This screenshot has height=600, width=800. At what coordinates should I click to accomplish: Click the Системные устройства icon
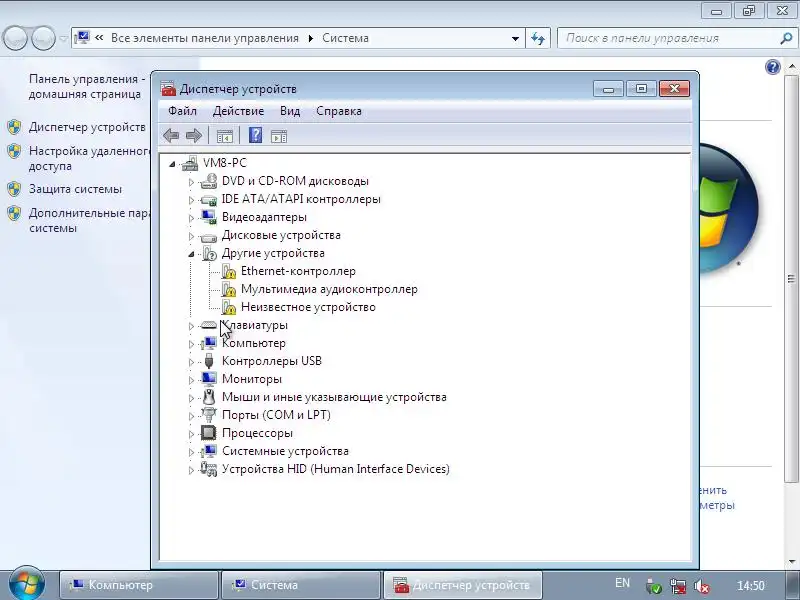coord(209,451)
